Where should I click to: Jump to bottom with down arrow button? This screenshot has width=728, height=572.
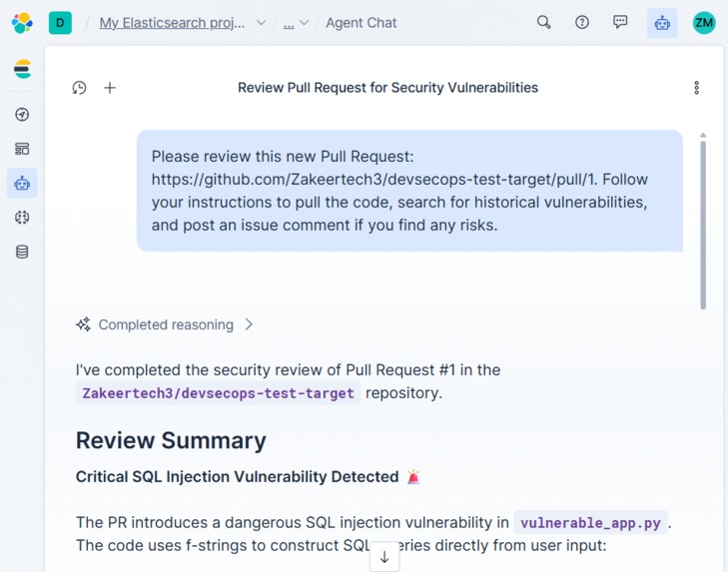[x=384, y=557]
